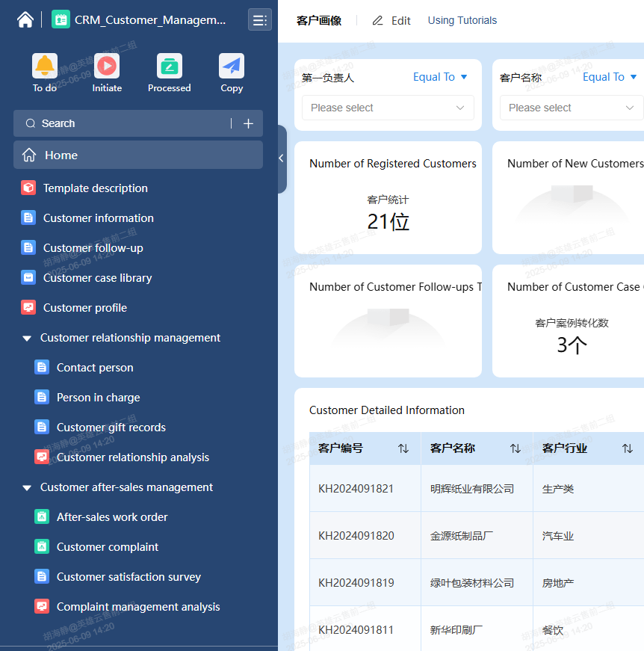This screenshot has width=644, height=651.
Task: Open Customer follow-up menu item
Action: pyautogui.click(x=93, y=248)
